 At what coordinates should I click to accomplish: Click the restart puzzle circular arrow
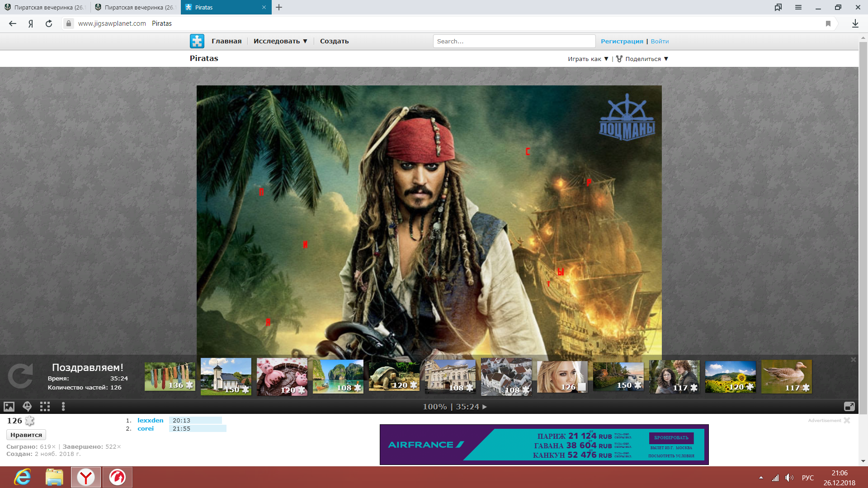20,376
